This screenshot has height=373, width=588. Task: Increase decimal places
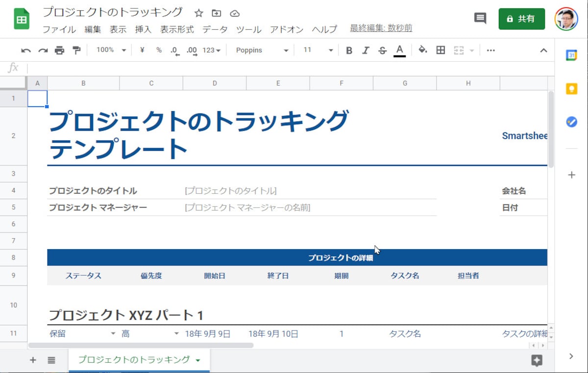(x=192, y=50)
